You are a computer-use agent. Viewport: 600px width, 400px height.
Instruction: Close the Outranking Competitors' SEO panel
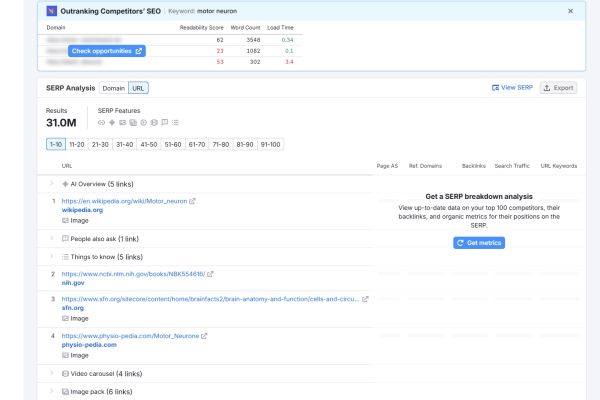click(x=571, y=10)
